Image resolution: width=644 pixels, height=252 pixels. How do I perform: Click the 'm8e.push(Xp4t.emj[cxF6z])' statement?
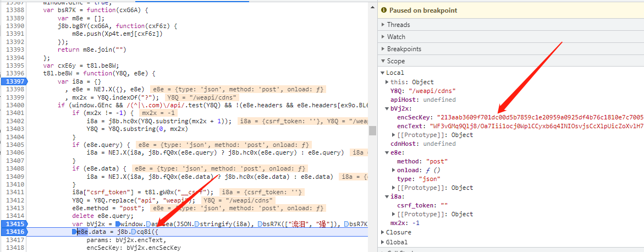click(118, 34)
